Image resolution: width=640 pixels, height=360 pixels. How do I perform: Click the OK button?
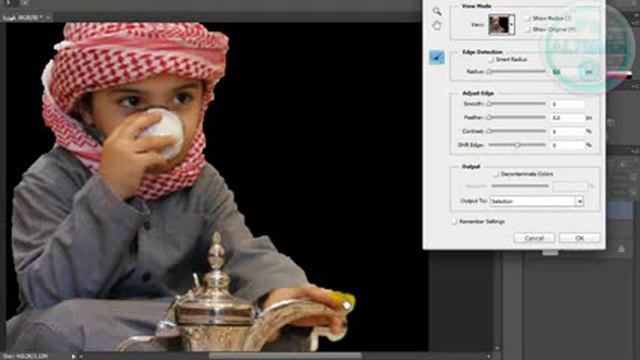[x=579, y=238]
